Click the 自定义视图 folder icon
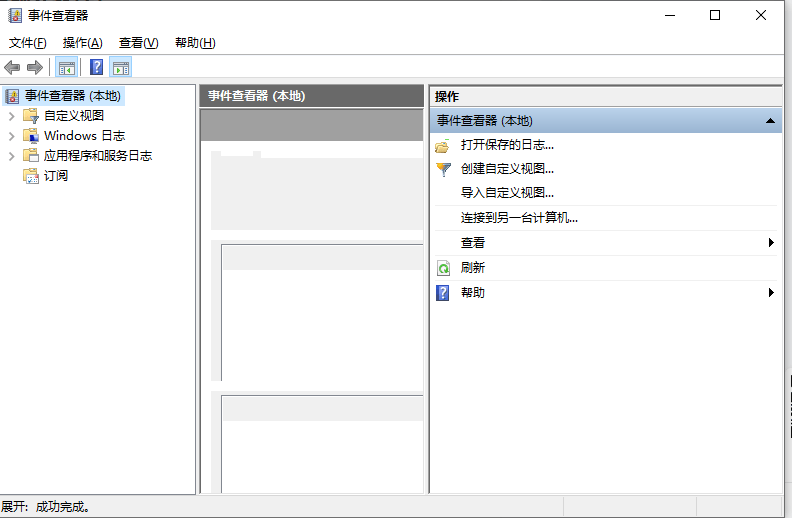The width and height of the screenshot is (792, 518). pos(31,116)
